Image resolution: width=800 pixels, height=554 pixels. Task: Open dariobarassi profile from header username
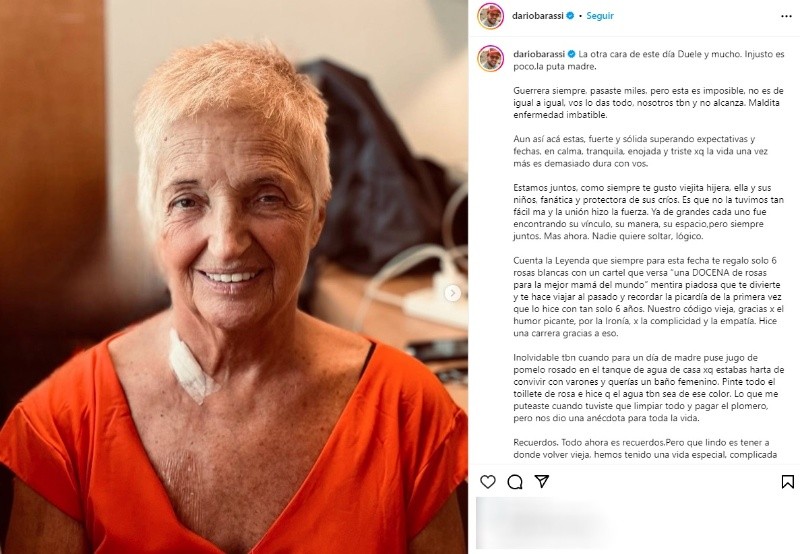[x=538, y=16]
